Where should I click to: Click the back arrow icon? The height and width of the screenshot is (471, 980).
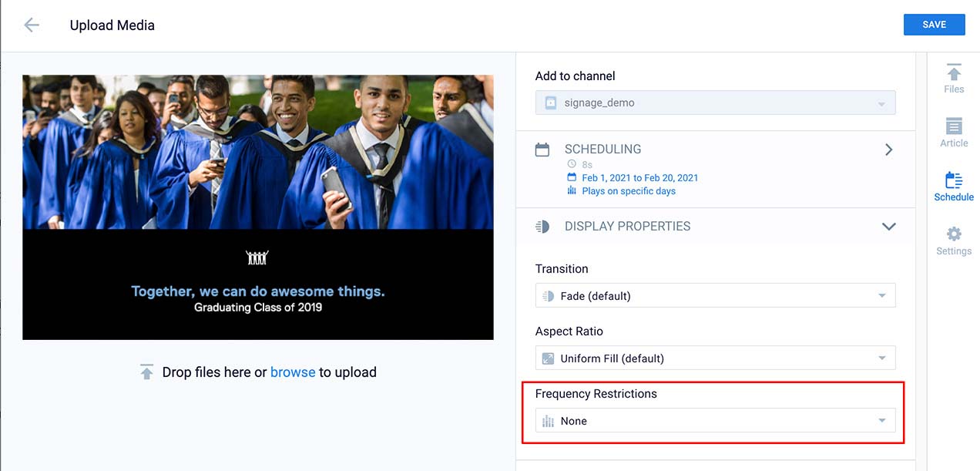coord(32,25)
